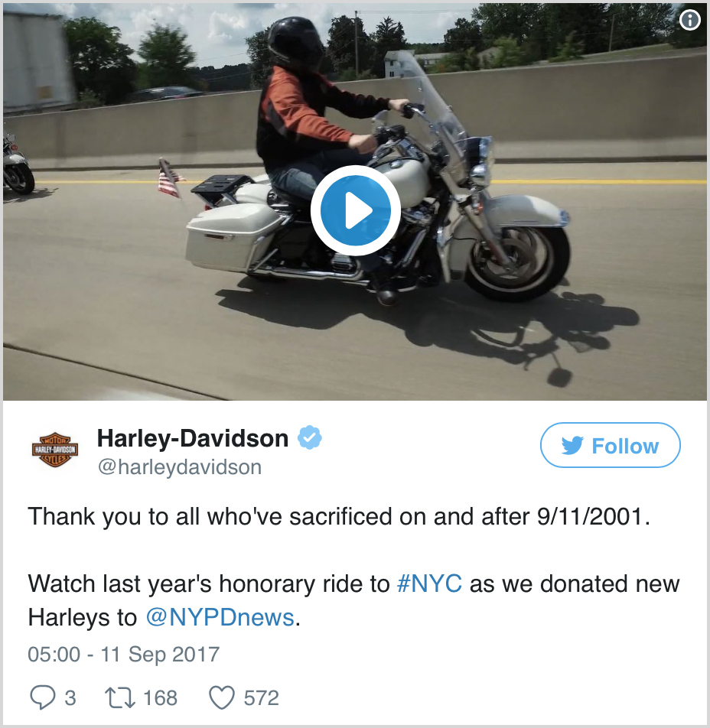Like the tweet with heart icon
The image size is (710, 728).
tap(222, 698)
